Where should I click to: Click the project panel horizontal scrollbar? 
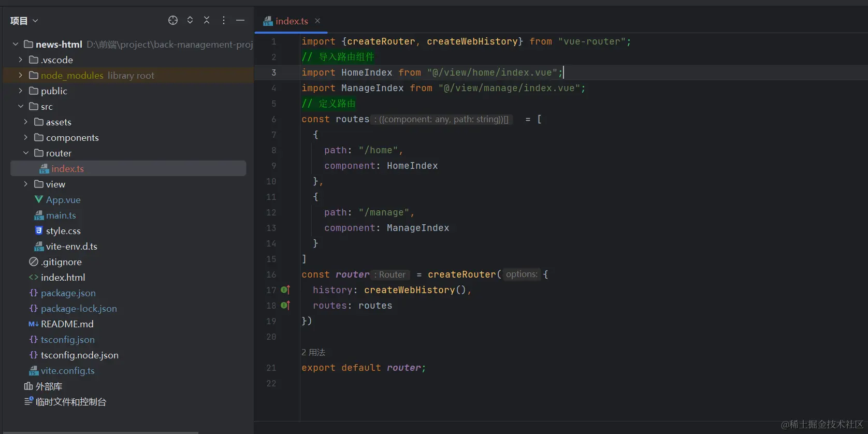pyautogui.click(x=101, y=432)
